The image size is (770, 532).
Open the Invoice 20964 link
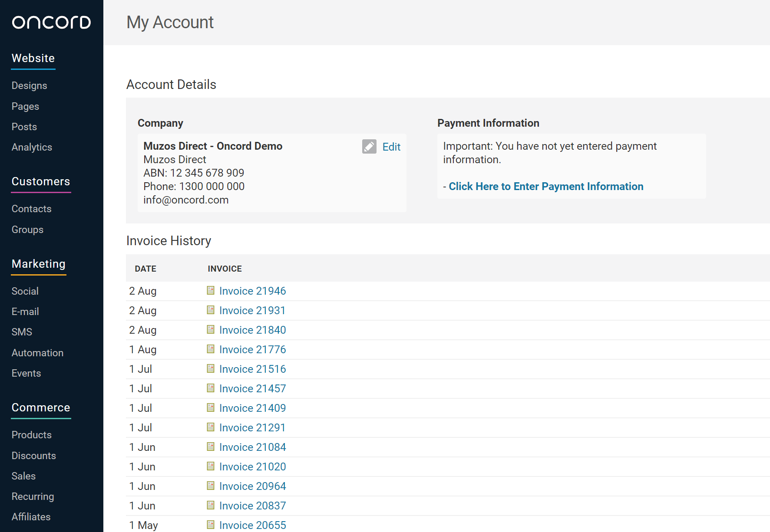252,486
